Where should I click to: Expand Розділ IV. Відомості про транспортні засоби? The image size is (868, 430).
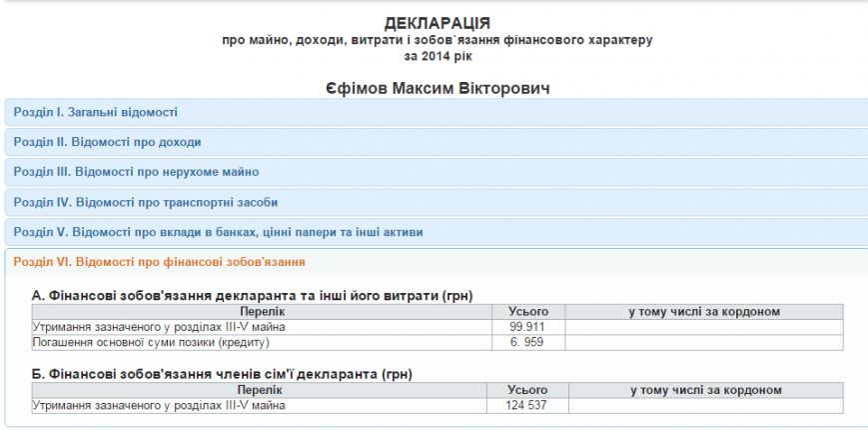436,202
